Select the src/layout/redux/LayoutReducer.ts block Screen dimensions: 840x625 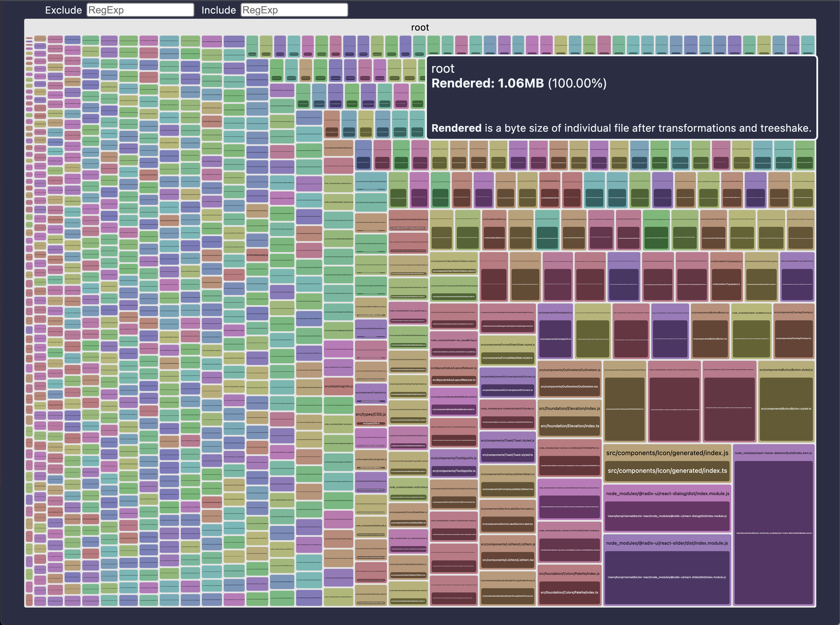[454, 380]
